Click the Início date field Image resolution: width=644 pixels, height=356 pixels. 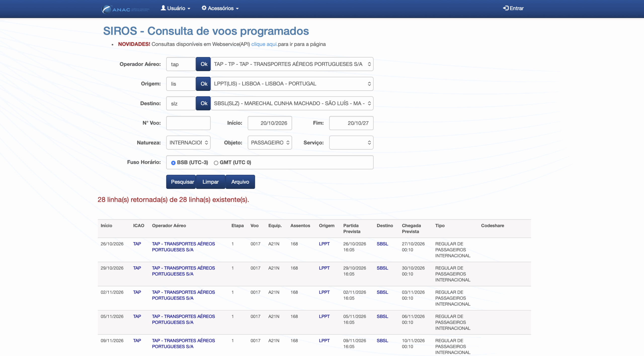[270, 123]
